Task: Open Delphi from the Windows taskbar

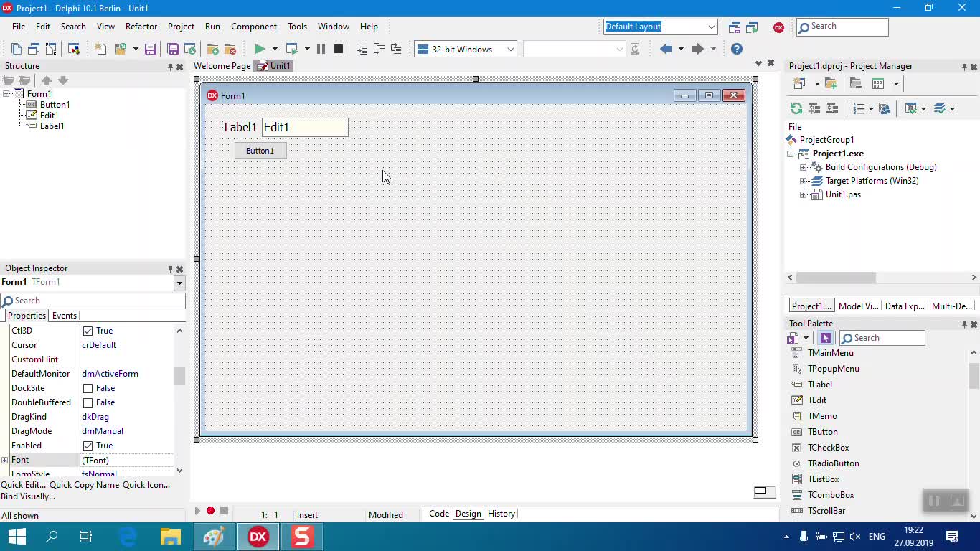Action: click(258, 537)
